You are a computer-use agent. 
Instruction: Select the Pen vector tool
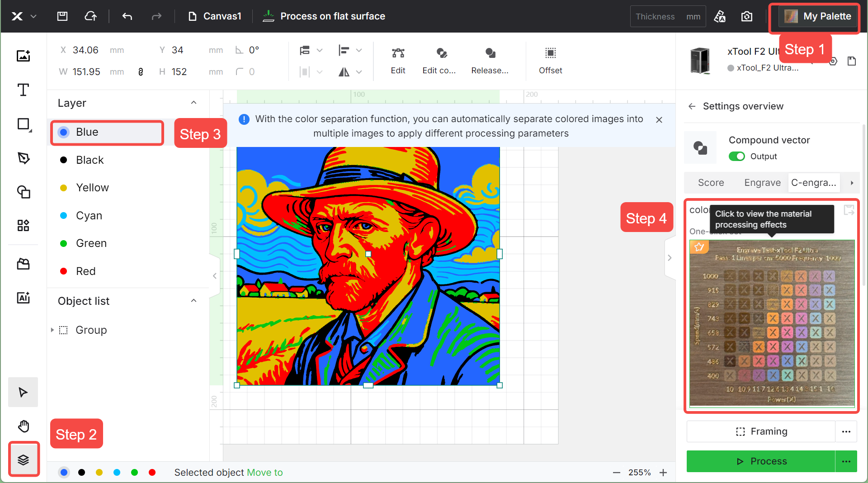[24, 158]
